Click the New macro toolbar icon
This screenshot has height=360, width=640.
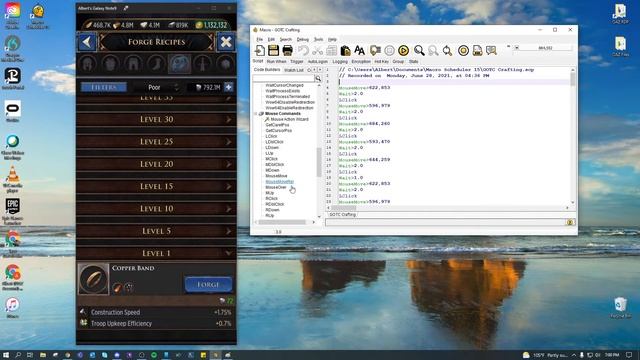click(x=260, y=51)
